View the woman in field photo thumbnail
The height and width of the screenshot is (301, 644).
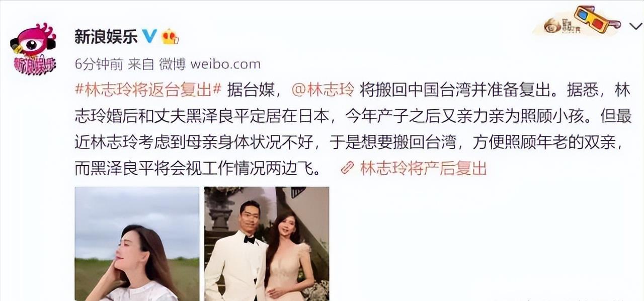pos(137,244)
